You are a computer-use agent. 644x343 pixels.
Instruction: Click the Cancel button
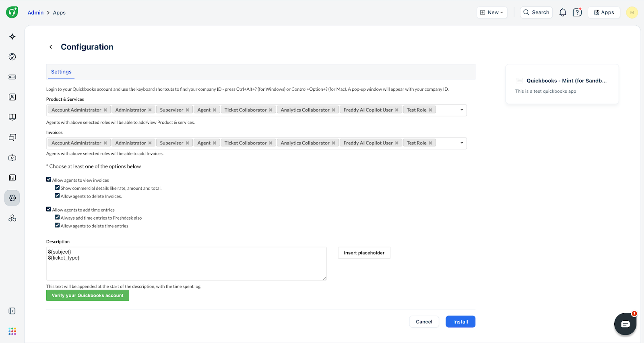click(x=424, y=322)
